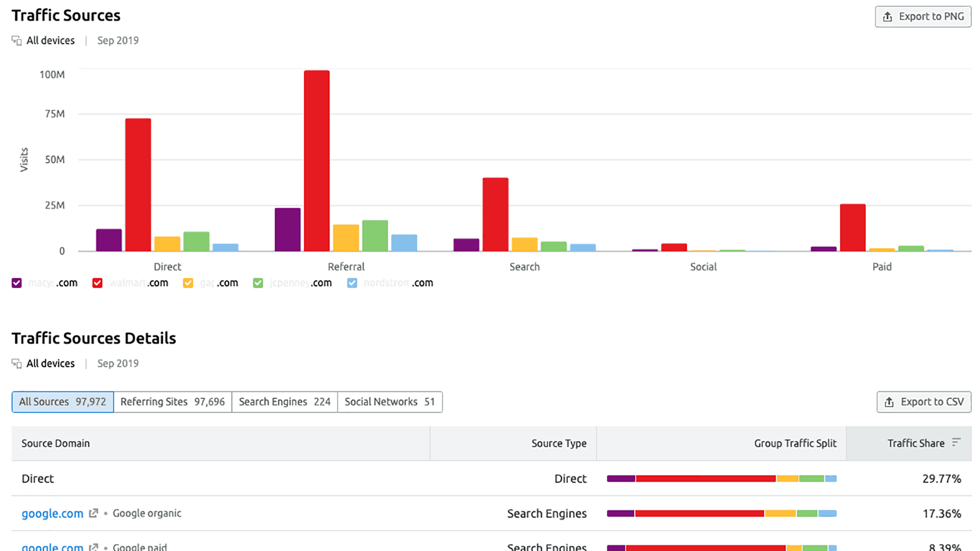Uncheck the purple macys.com legend checkbox
This screenshot has height=551, width=980.
pyautogui.click(x=17, y=283)
